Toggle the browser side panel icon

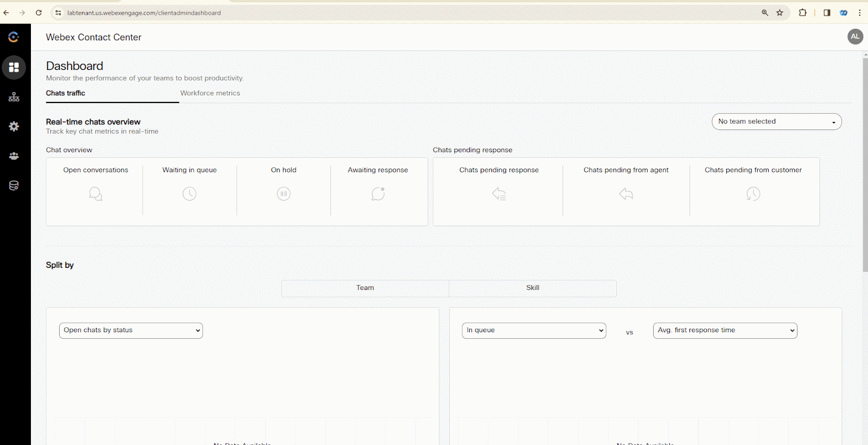pyautogui.click(x=827, y=12)
